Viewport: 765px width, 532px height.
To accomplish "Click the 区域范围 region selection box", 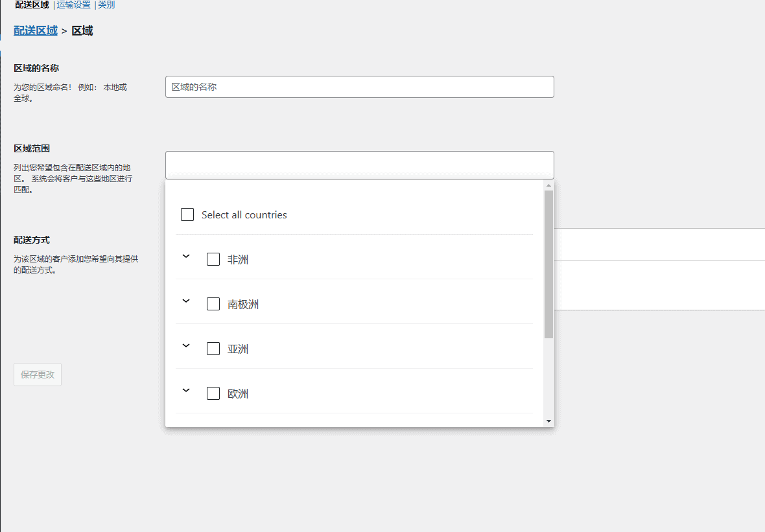I will click(x=359, y=165).
